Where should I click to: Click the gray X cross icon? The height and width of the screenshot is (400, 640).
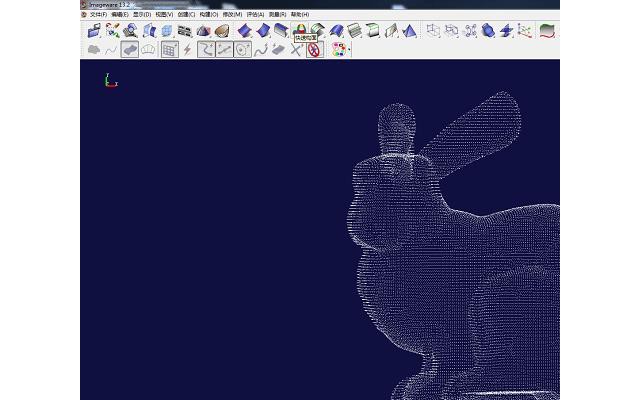(x=296, y=50)
